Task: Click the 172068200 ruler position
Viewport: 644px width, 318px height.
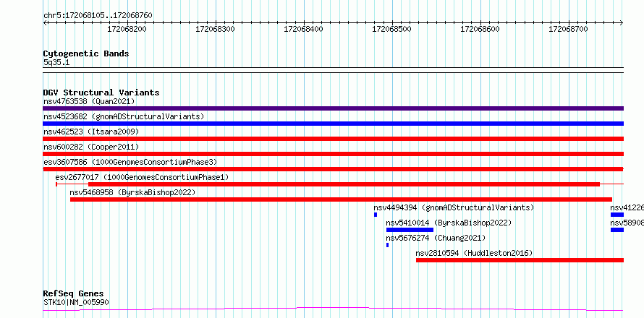Action: coord(127,29)
